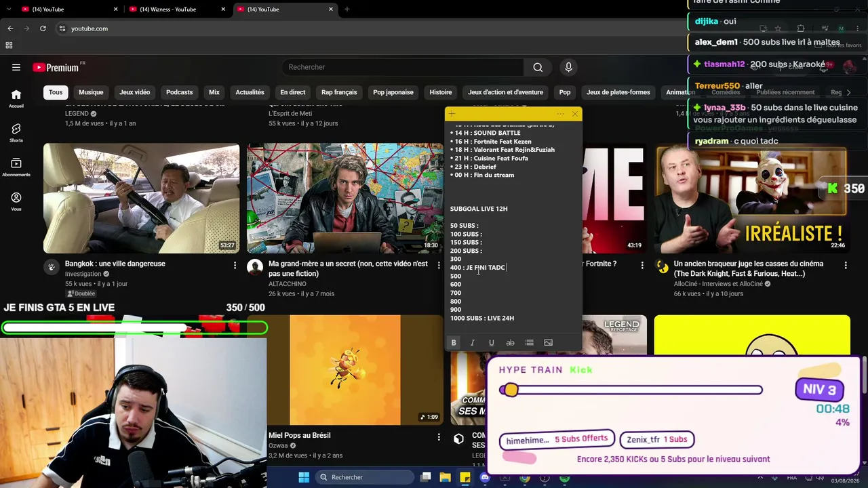Toggle italic formatting in sticky note

click(x=473, y=342)
